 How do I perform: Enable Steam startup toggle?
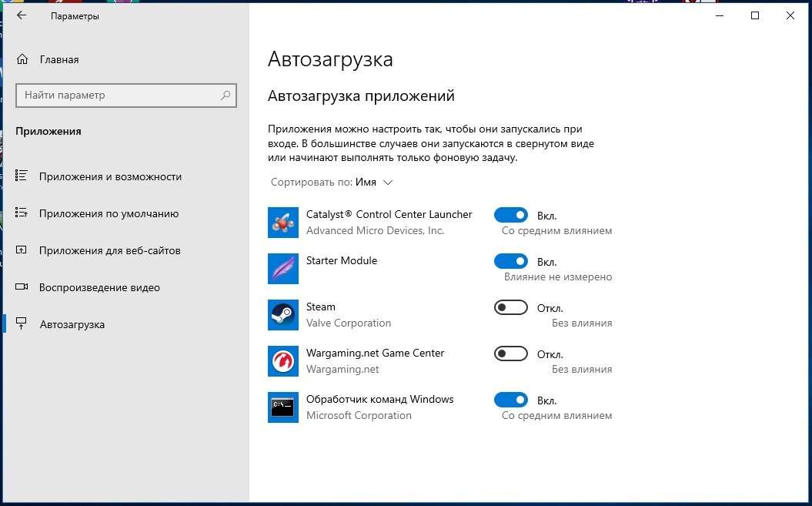(510, 307)
